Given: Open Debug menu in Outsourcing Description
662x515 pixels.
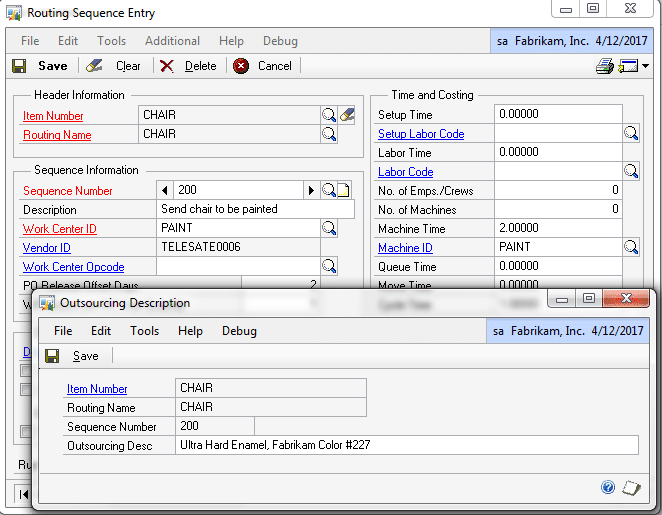Looking at the screenshot, I should click(239, 331).
